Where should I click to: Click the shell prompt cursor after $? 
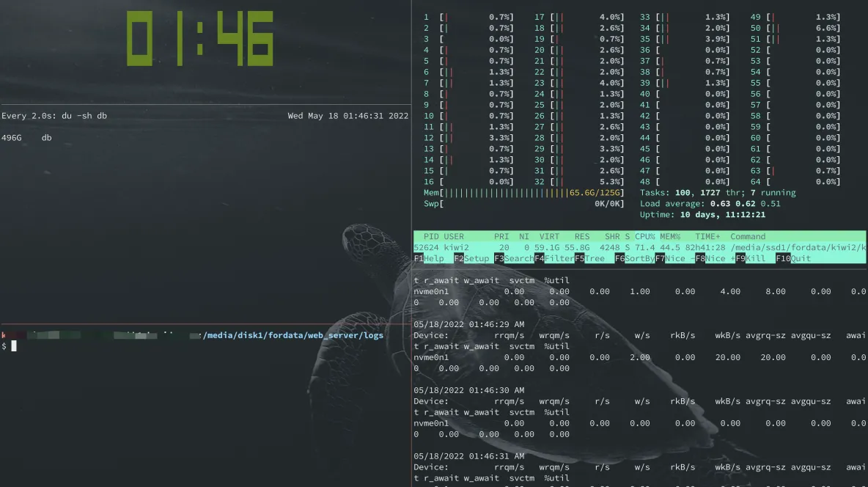coord(14,346)
